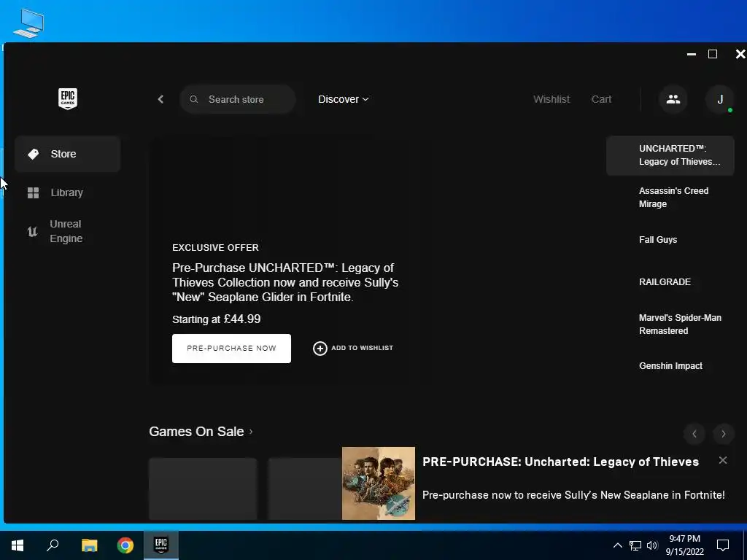
Task: Select UNCHARTED Legacy of Thieves in carousel list
Action: (x=670, y=155)
